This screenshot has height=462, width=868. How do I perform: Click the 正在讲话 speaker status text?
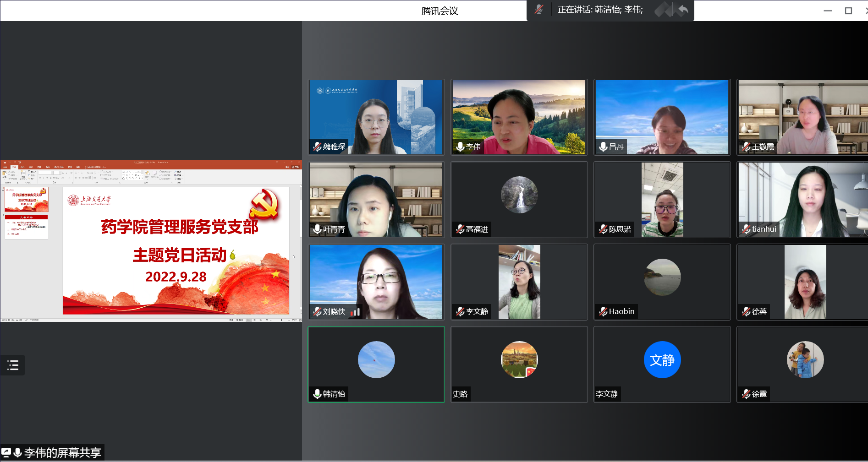click(600, 10)
